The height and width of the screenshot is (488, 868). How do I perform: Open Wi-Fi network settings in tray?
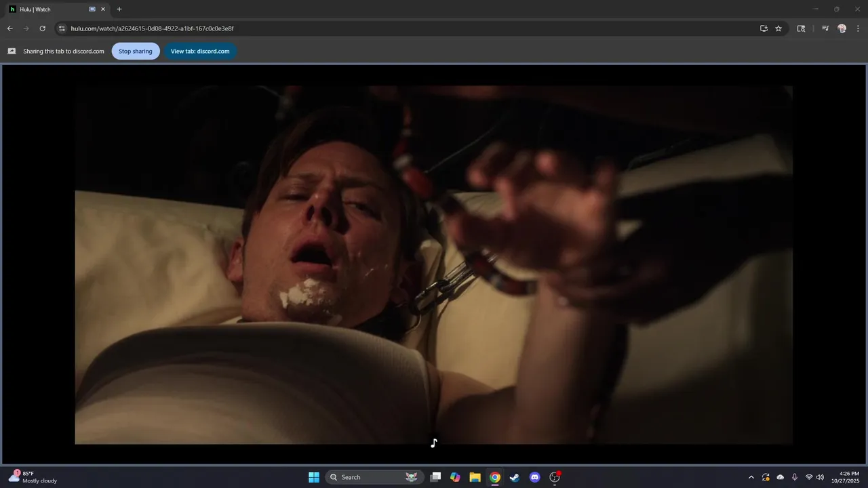[x=809, y=477]
